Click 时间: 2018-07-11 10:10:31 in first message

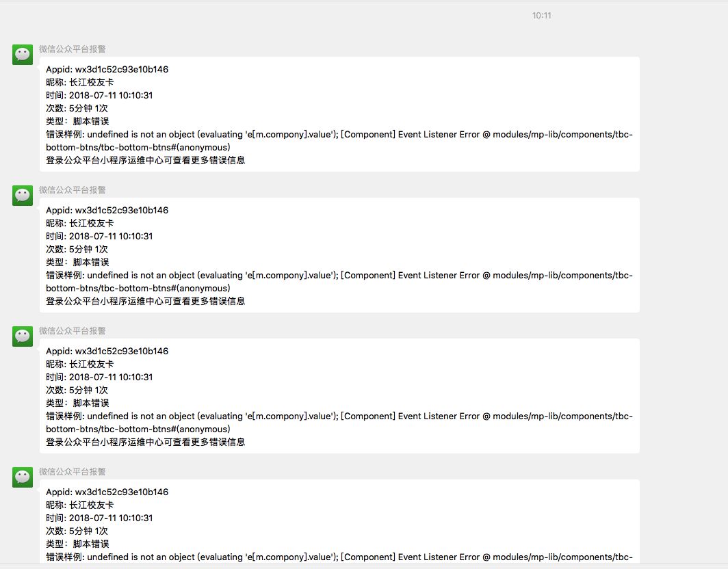pos(99,95)
